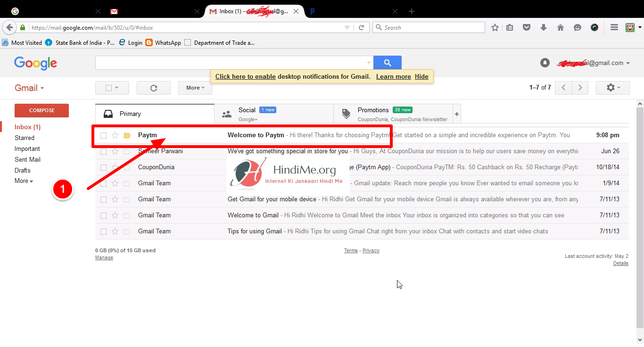Add a new tab with plus icon
This screenshot has height=347, width=644.
coord(412,11)
